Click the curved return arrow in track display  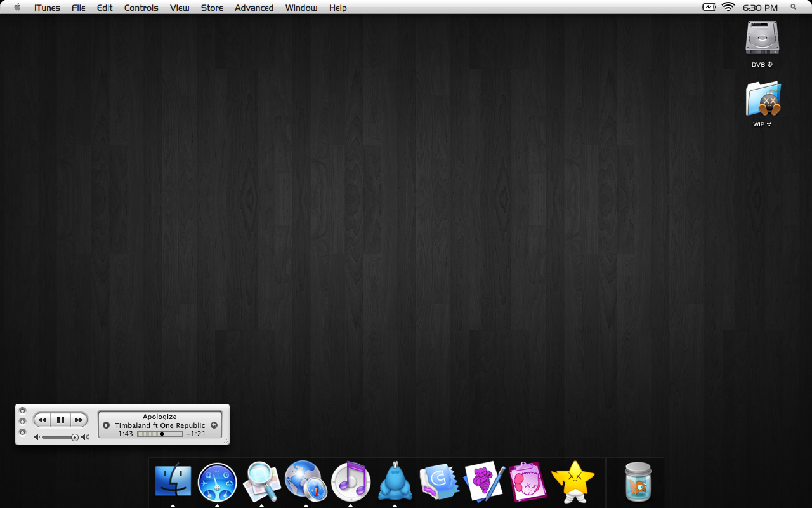(x=214, y=425)
